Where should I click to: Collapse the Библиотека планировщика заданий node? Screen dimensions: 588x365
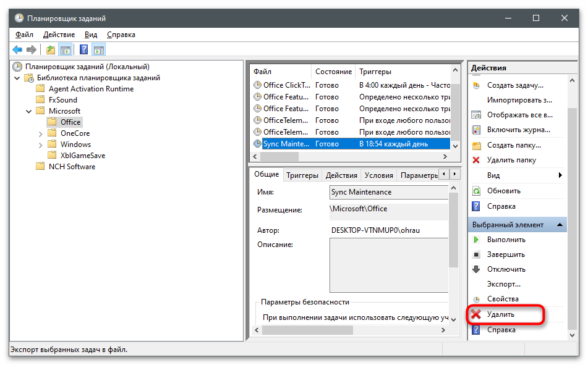coord(17,78)
